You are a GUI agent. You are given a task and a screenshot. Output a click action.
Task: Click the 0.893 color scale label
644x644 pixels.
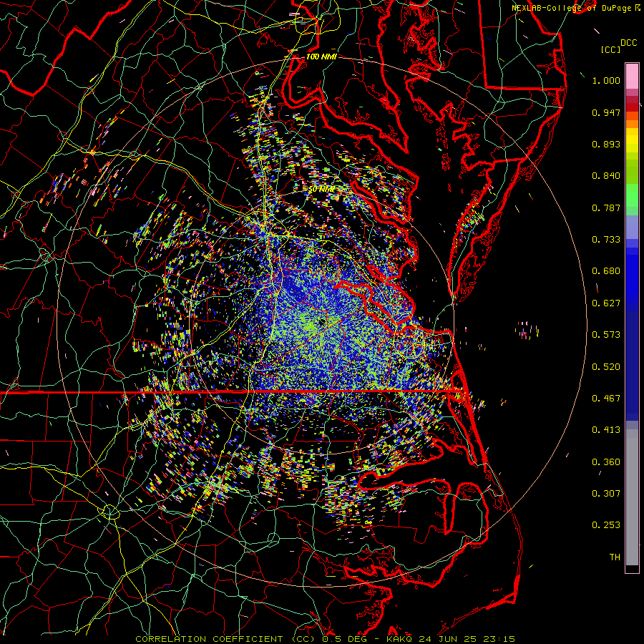[x=606, y=144]
